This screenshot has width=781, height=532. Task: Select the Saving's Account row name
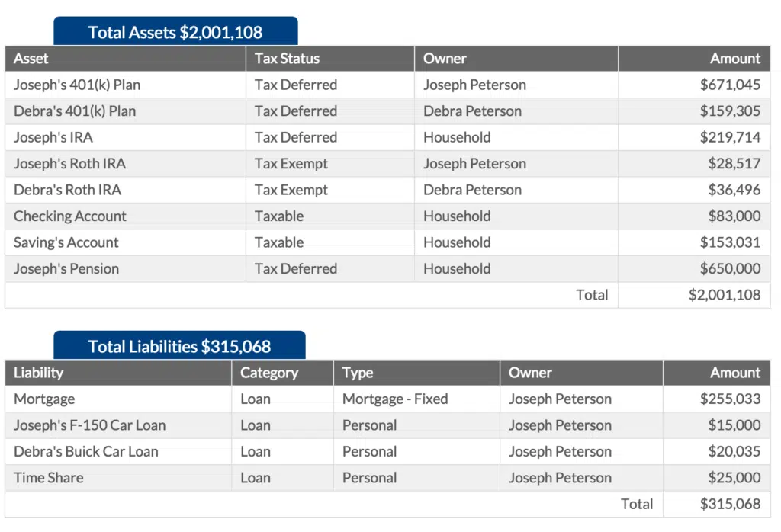click(66, 242)
